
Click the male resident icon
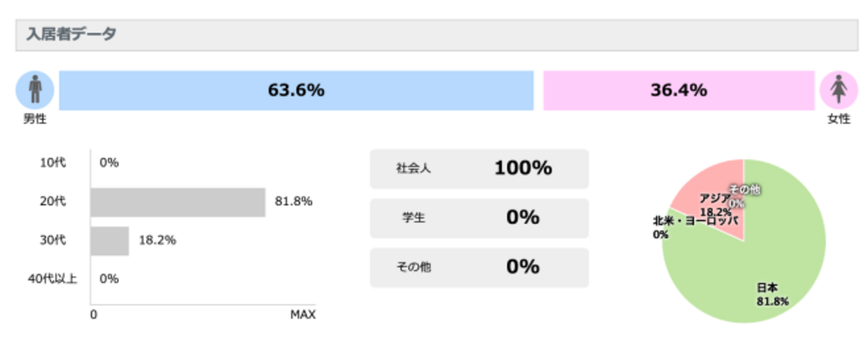click(35, 89)
